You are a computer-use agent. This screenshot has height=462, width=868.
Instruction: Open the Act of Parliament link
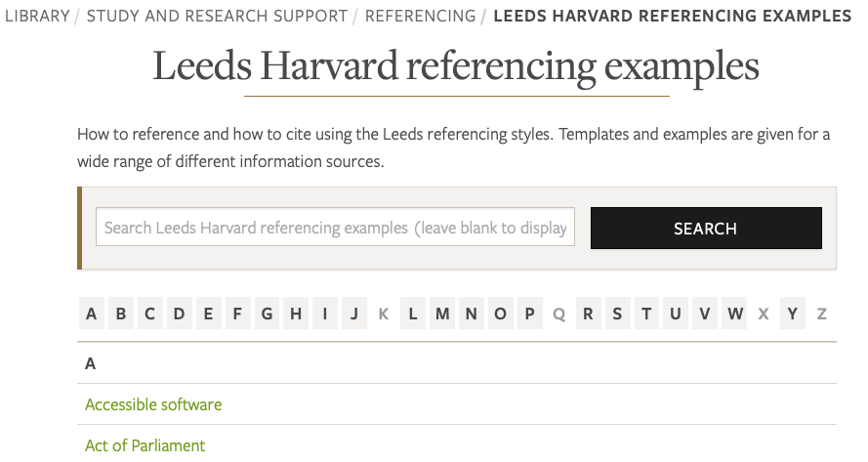click(x=145, y=445)
